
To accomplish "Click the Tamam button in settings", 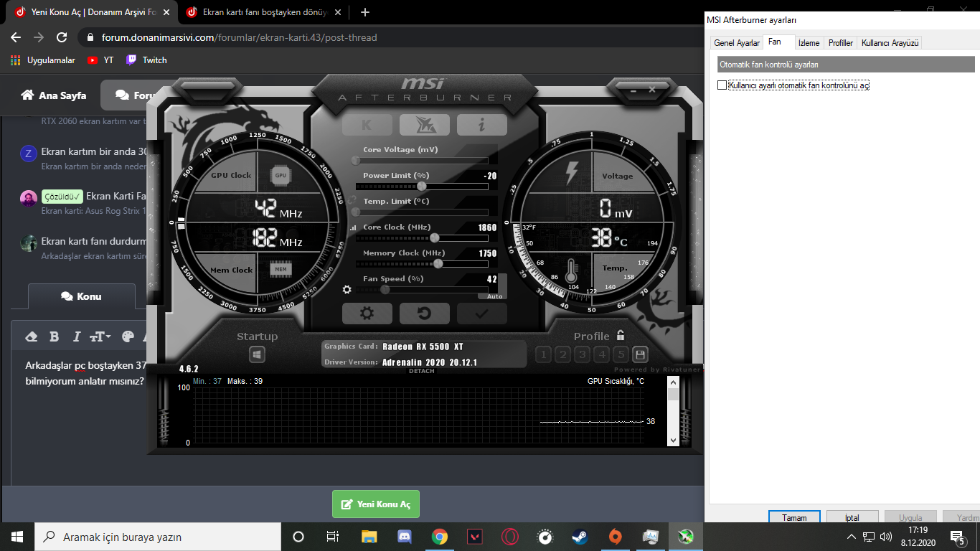I will (x=794, y=518).
